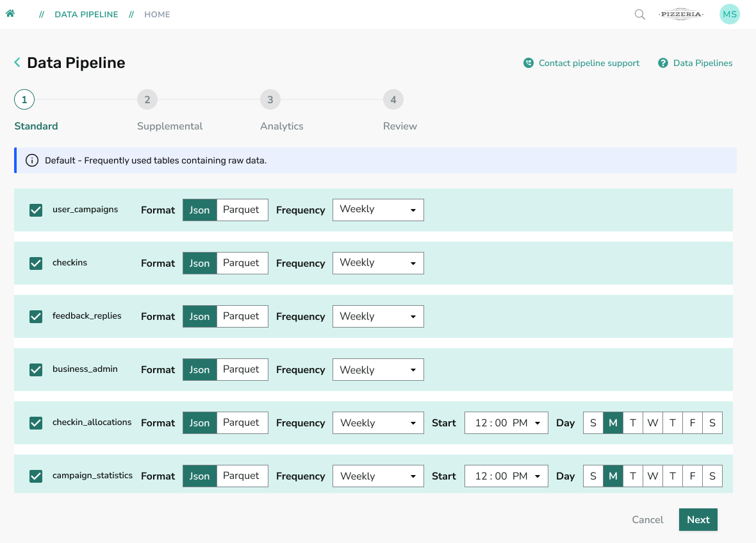
Task: Open feedback_replies Frequency dropdown
Action: [x=378, y=316]
